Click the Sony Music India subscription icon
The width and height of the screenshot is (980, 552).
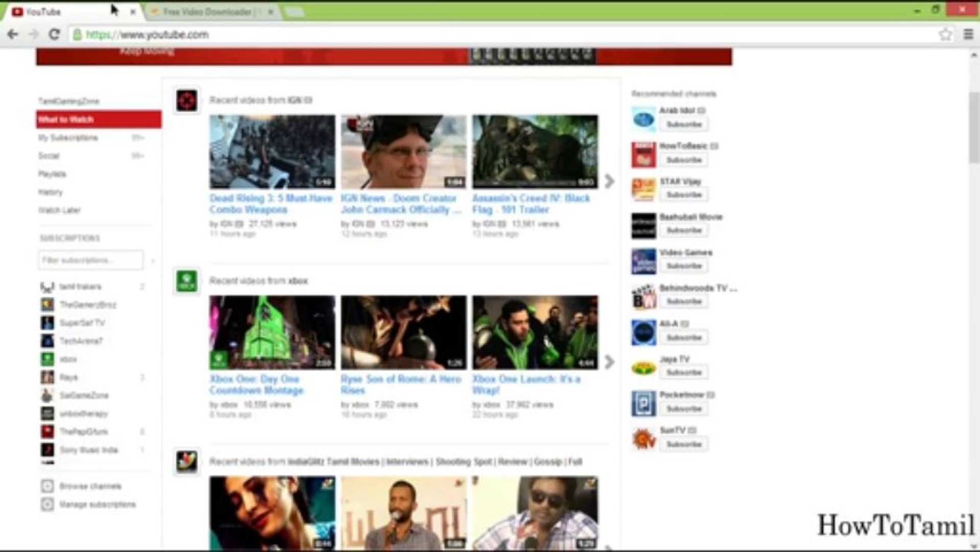click(x=47, y=450)
